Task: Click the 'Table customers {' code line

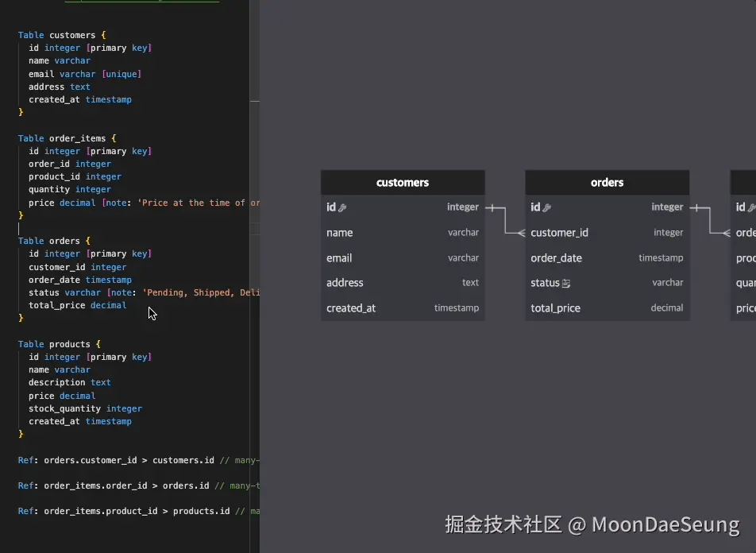Action: [x=62, y=35]
